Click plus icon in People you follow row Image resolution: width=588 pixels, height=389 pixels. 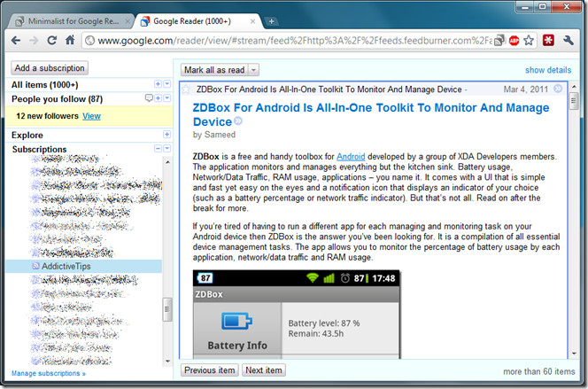pyautogui.click(x=159, y=97)
